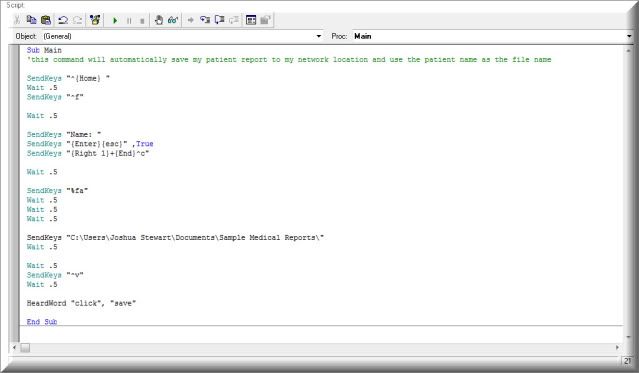This screenshot has width=639, height=373.
Task: Click the SendKeys "^f" line
Action: pyautogui.click(x=55, y=97)
